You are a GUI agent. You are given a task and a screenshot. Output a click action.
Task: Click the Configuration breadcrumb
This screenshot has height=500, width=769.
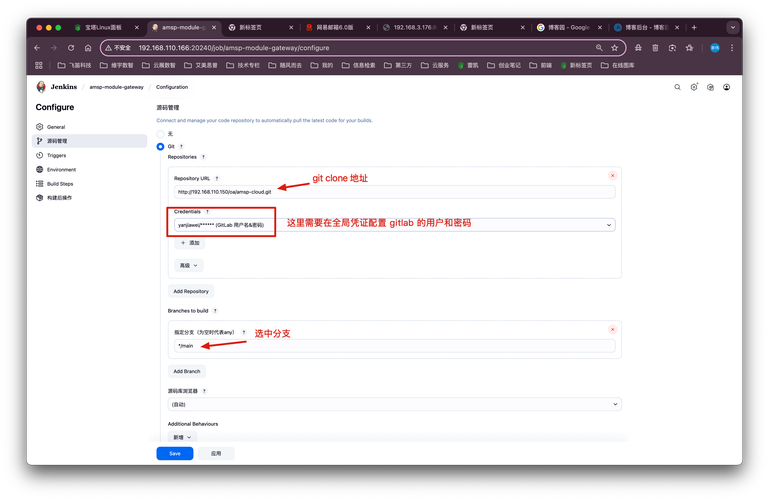[x=172, y=87]
